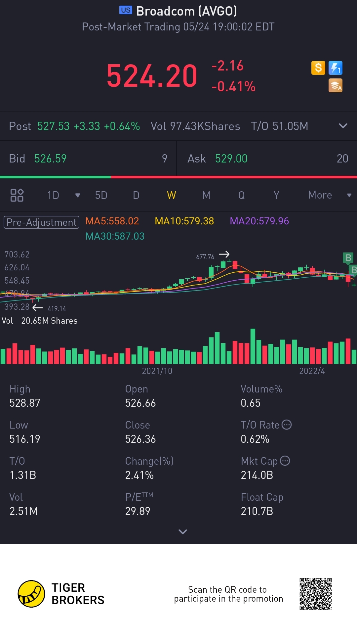Switch to the Q quarterly chart tab
357x644 pixels.
pyautogui.click(x=242, y=195)
